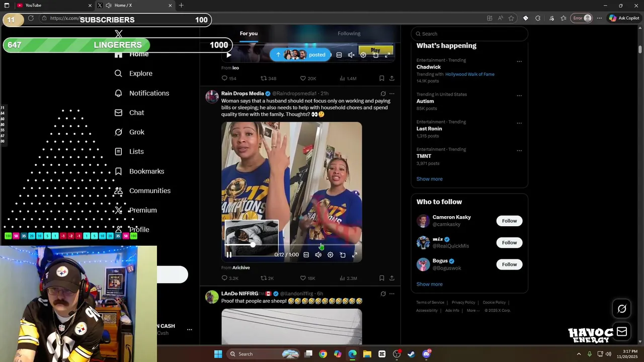Click the X search box
The width and height of the screenshot is (644, 362).
[x=469, y=34]
